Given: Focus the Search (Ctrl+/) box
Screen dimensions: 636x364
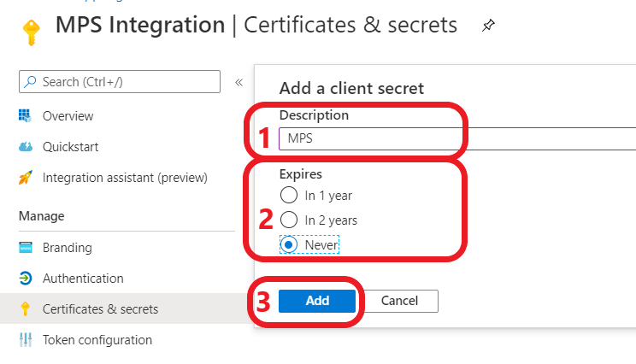Looking at the screenshot, I should point(120,82).
